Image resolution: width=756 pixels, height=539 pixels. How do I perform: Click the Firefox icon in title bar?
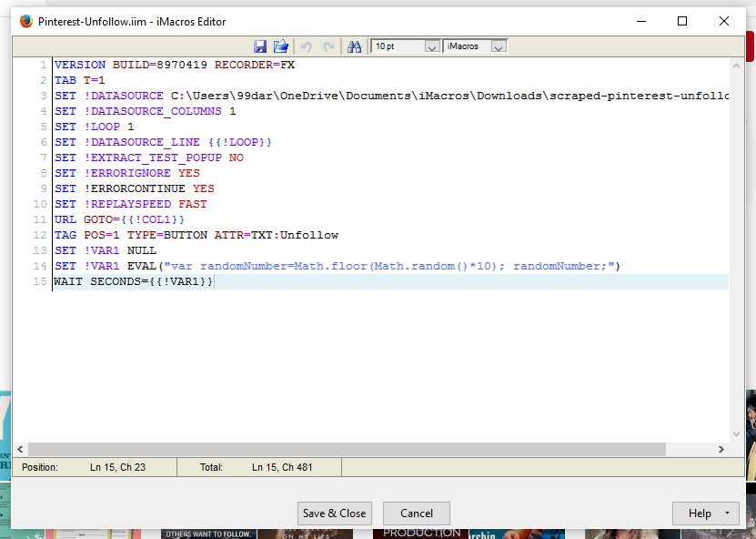pyautogui.click(x=26, y=21)
